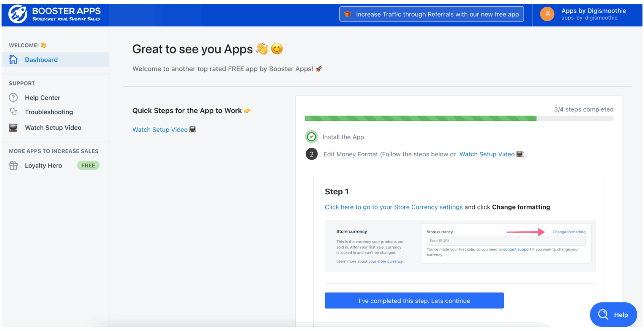Click the Troubleshooting stethoscope icon

click(x=13, y=112)
